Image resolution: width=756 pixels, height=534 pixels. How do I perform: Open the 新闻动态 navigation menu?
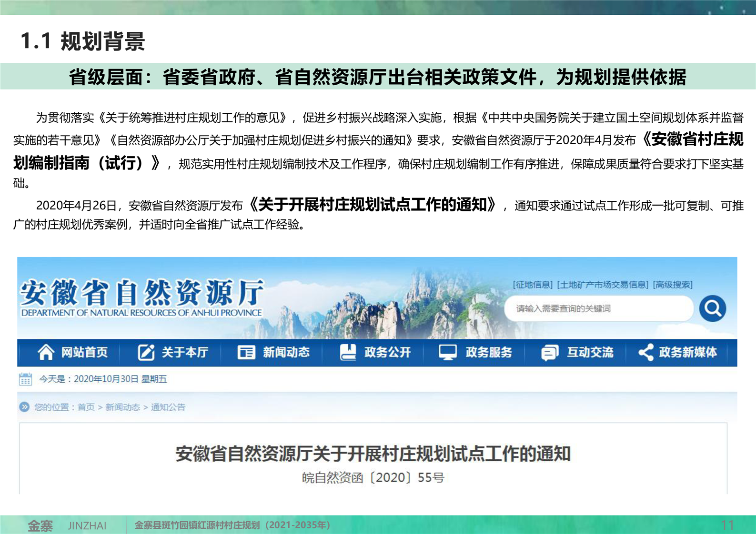click(286, 352)
